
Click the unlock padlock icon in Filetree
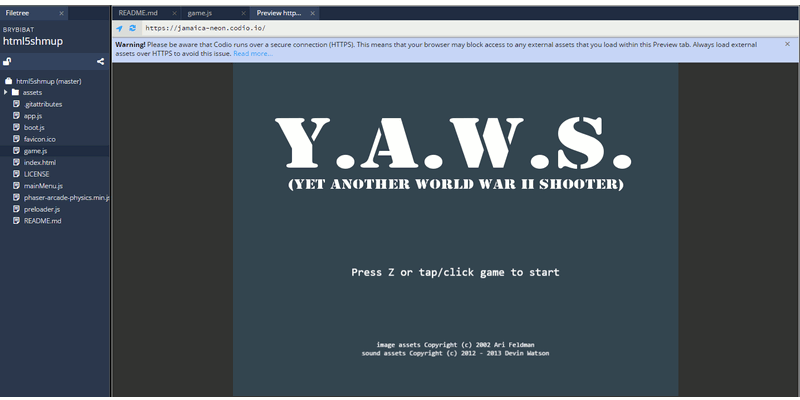(x=7, y=62)
